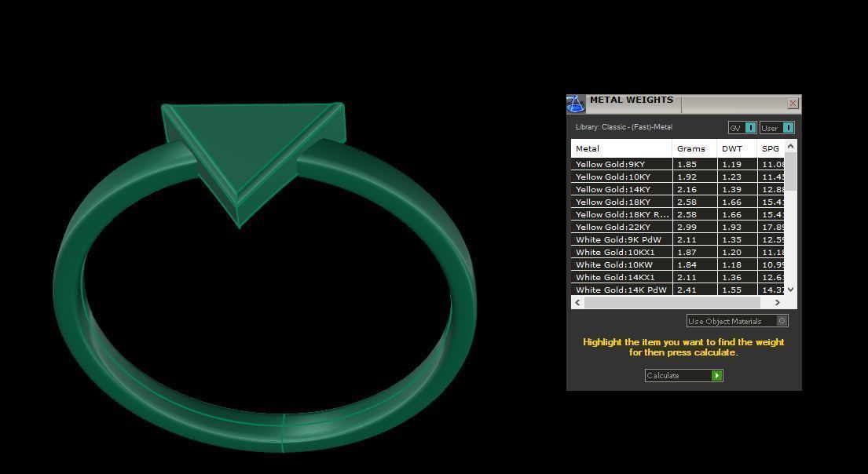Select the White Gold:14KX1 row
Screen dimensions: 868x474
(x=678, y=277)
